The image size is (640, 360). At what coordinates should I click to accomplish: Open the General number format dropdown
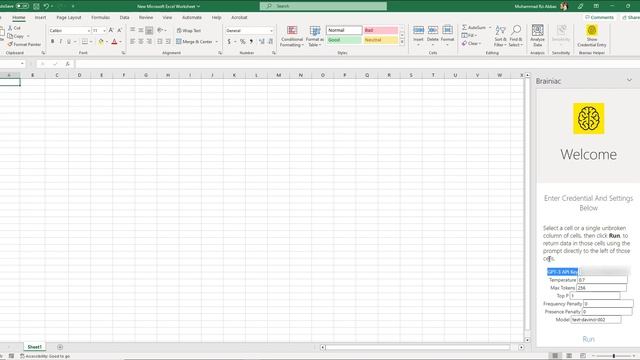coord(271,31)
